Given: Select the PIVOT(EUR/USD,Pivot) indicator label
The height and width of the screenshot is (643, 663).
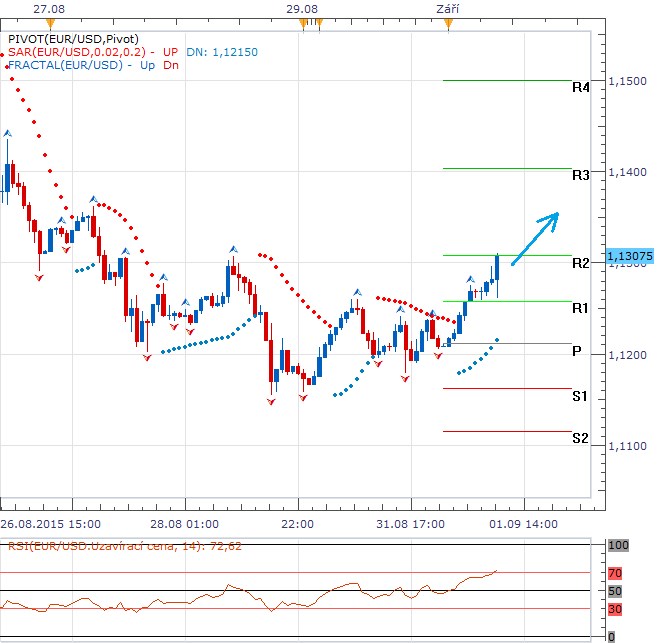Looking at the screenshot, I should (68, 38).
